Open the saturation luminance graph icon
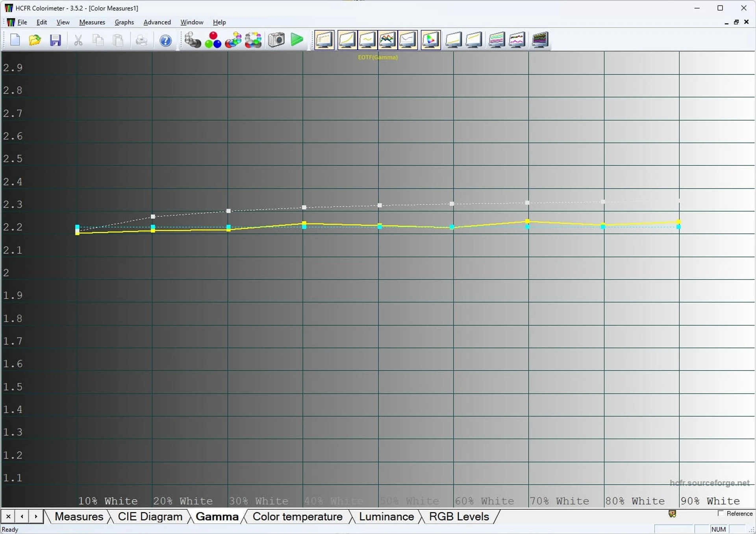The width and height of the screenshot is (756, 534). (x=497, y=40)
